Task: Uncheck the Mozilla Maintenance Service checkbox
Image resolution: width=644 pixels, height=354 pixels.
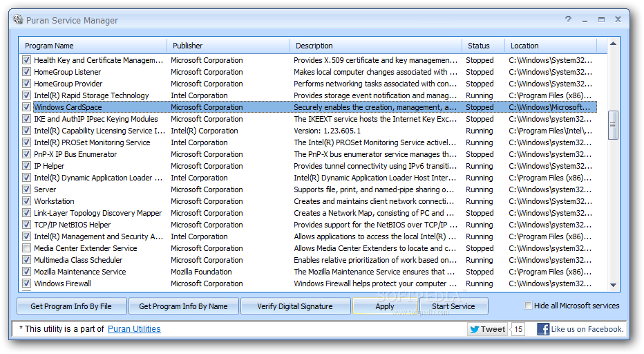Action: point(27,272)
